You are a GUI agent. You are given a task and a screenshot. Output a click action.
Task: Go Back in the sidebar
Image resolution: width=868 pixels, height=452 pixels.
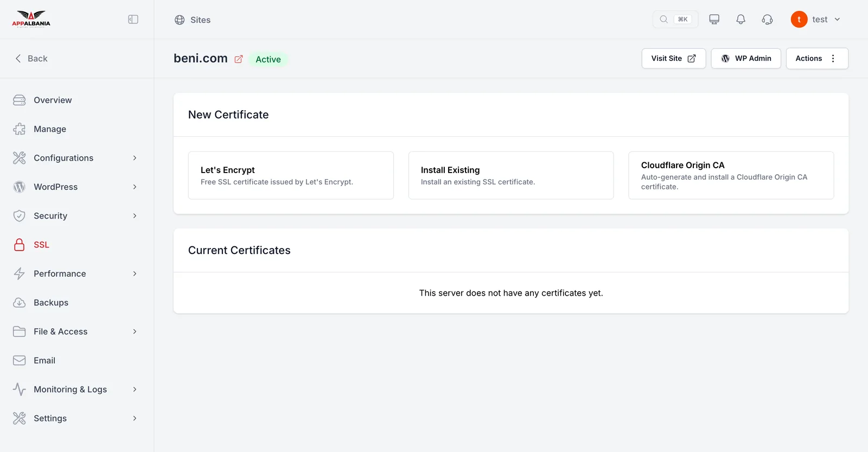[31, 59]
